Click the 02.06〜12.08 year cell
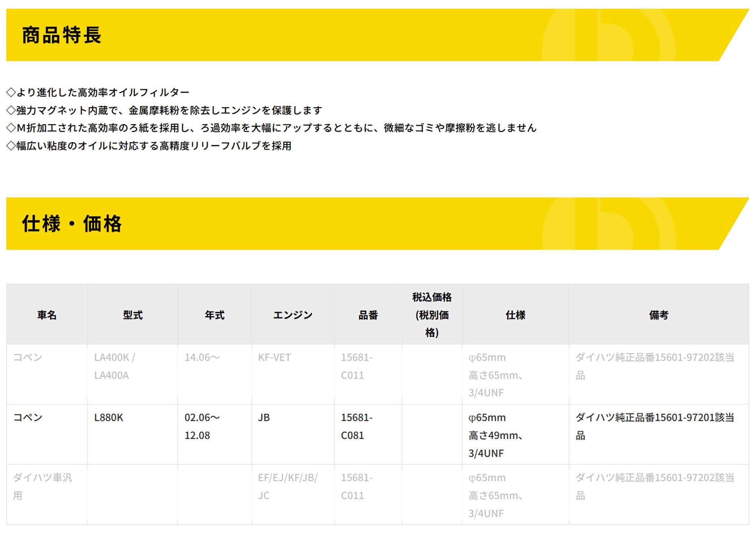 (x=202, y=426)
